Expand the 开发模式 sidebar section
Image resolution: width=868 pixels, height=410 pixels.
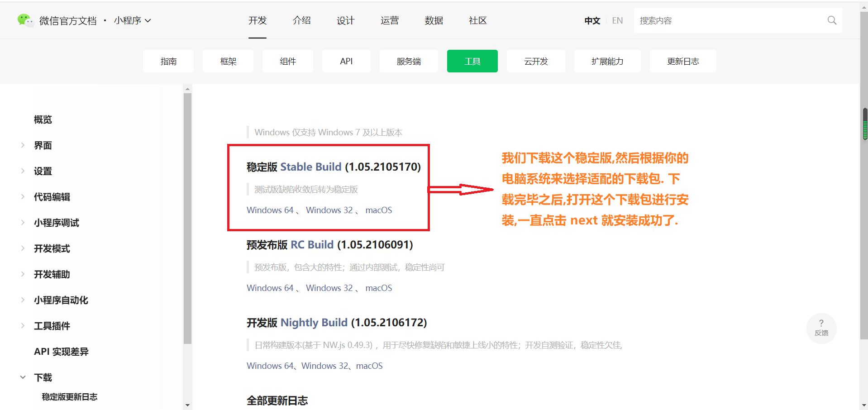(x=23, y=248)
